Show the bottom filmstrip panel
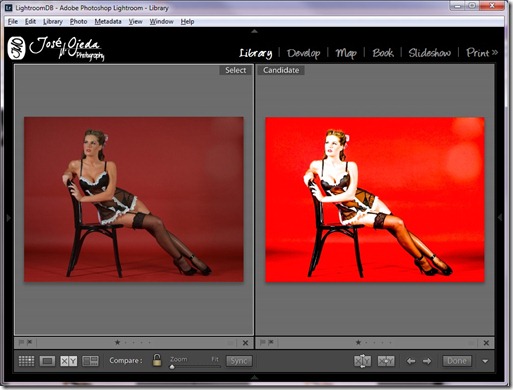The width and height of the screenshot is (513, 390). pos(254,378)
